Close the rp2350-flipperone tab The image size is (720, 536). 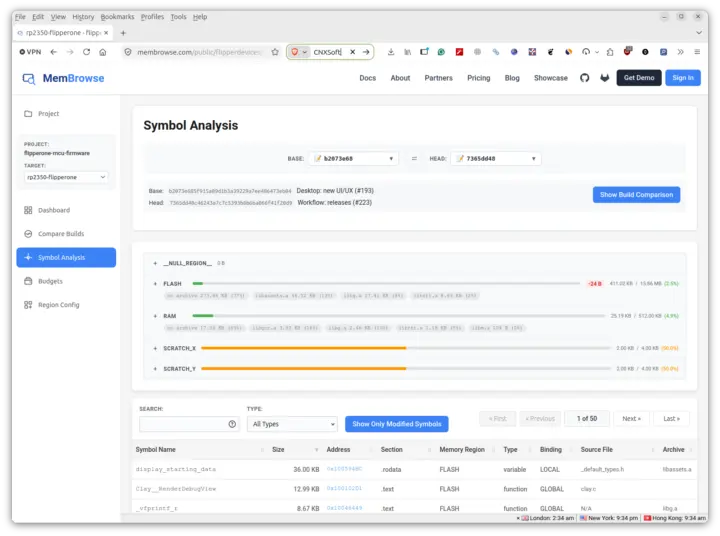click(x=106, y=33)
